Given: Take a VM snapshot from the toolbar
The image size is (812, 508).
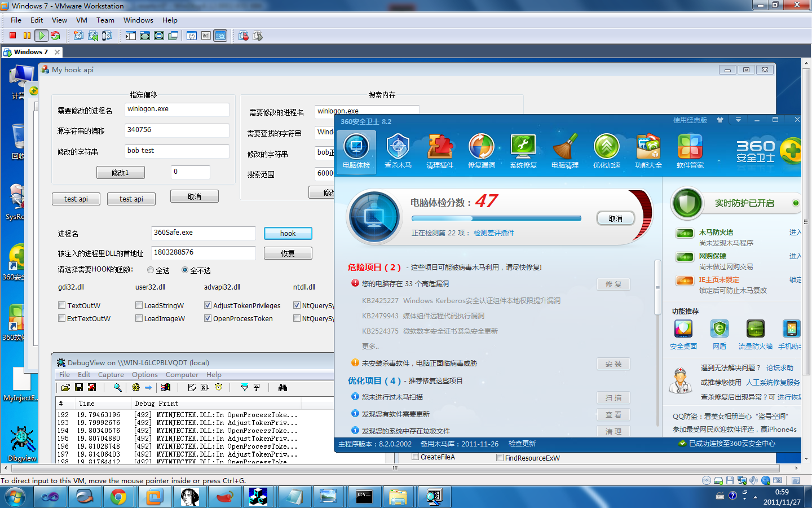Looking at the screenshot, I should [78, 36].
